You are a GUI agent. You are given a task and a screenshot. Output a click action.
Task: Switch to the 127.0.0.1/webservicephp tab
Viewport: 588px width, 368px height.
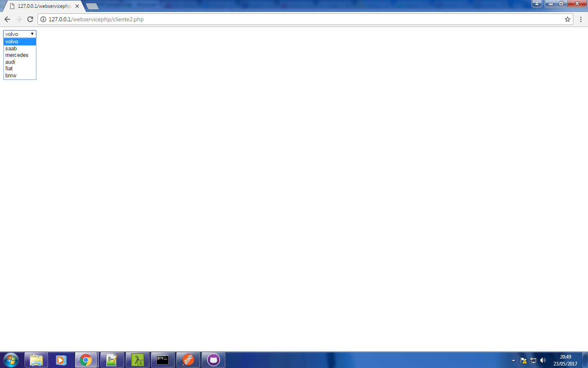pyautogui.click(x=44, y=6)
